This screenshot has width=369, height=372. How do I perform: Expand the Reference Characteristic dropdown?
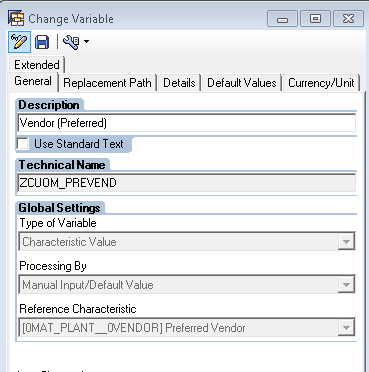pos(346,328)
